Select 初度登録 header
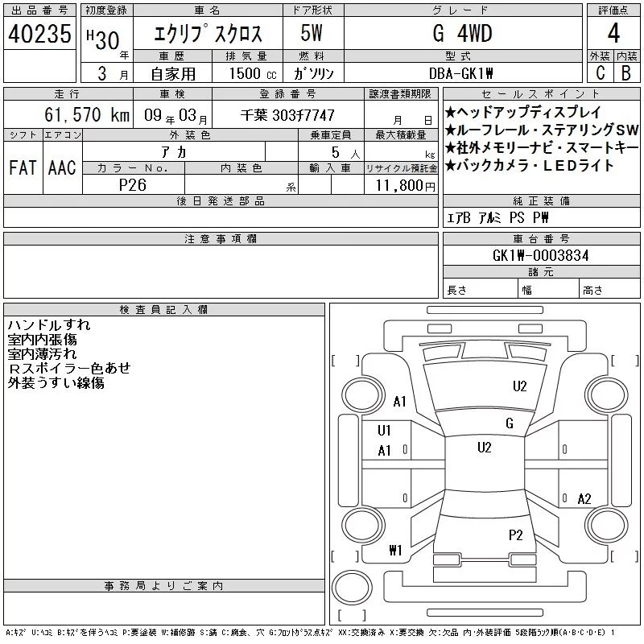 tap(106, 10)
